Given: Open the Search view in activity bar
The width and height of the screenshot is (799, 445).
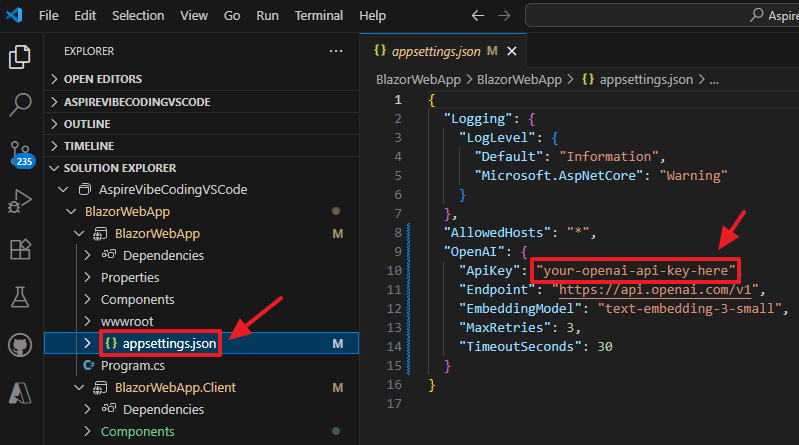Looking at the screenshot, I should click(x=20, y=104).
